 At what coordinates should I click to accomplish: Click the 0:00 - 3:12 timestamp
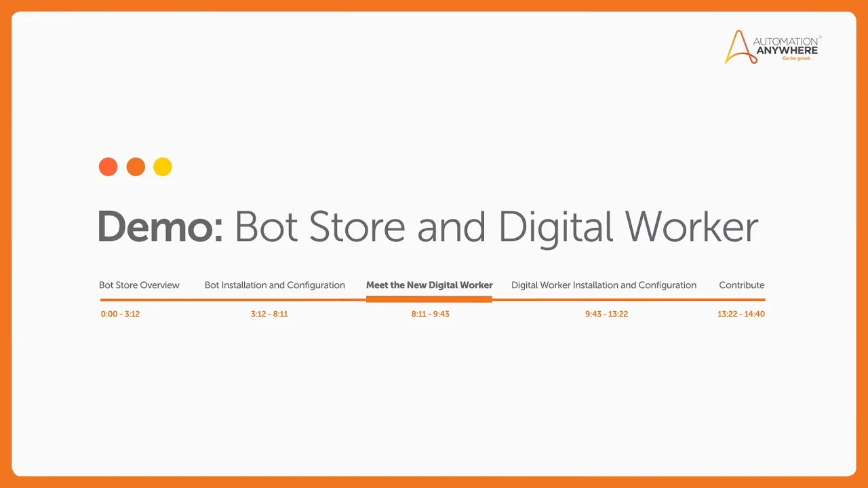tap(120, 314)
